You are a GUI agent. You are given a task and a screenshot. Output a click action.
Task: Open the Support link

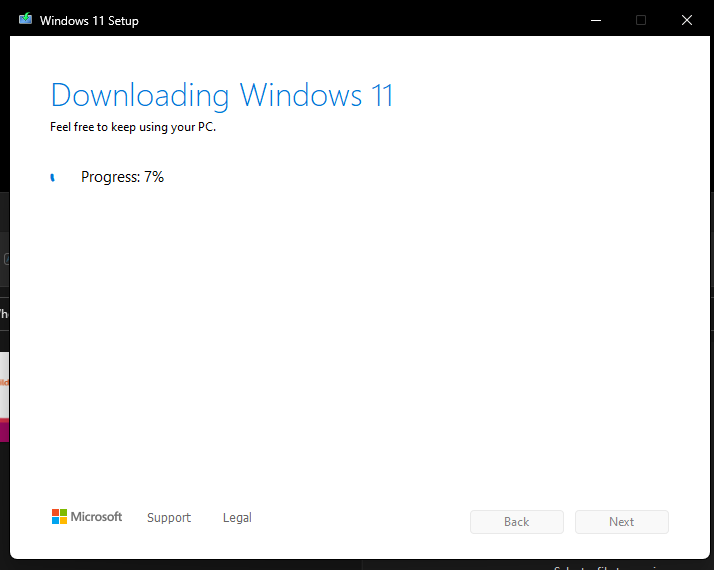coord(169,518)
